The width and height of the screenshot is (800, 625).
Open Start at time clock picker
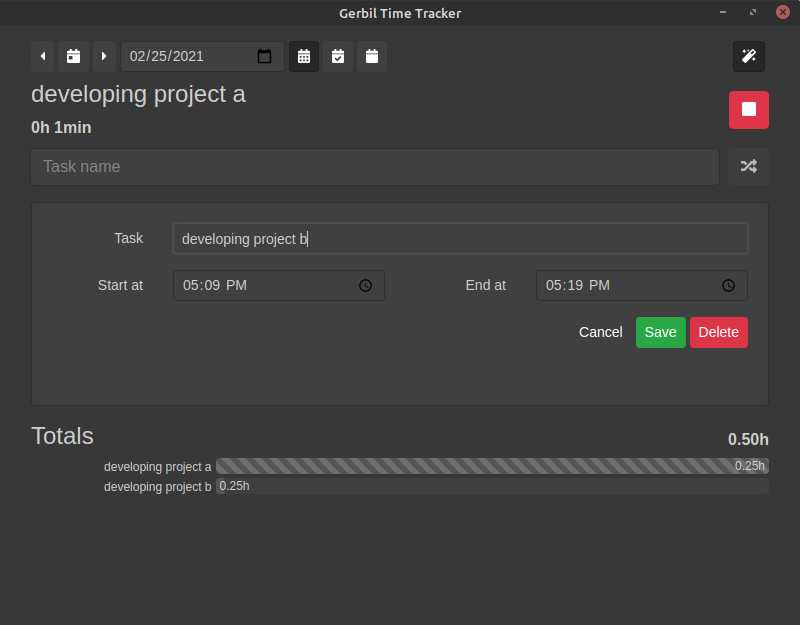[x=365, y=286]
